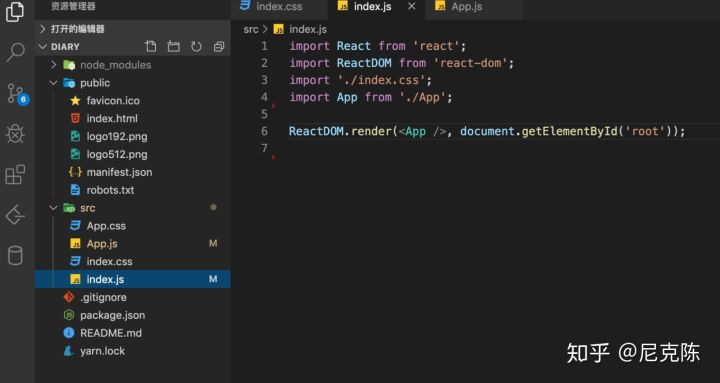Click 'react-dom' string on line 2
The image size is (720, 383).
(470, 63)
